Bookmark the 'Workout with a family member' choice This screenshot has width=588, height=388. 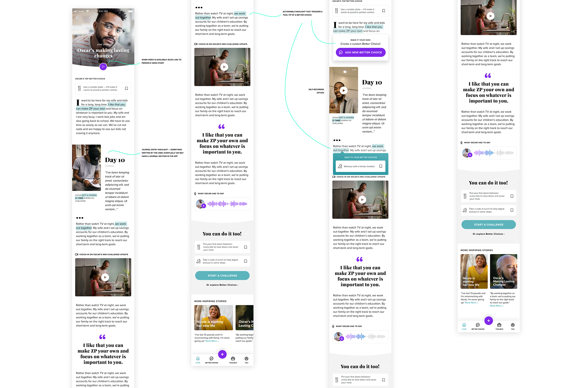[381, 166]
